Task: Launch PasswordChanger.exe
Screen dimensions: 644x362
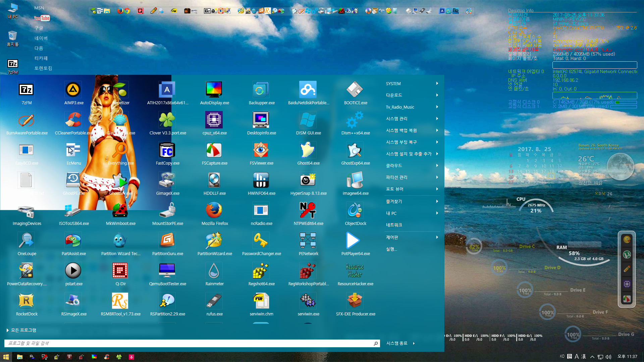Action: 261,244
